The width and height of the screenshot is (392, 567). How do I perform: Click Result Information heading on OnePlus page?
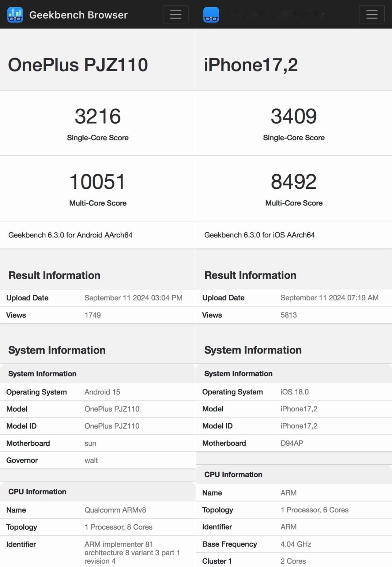[x=54, y=275]
